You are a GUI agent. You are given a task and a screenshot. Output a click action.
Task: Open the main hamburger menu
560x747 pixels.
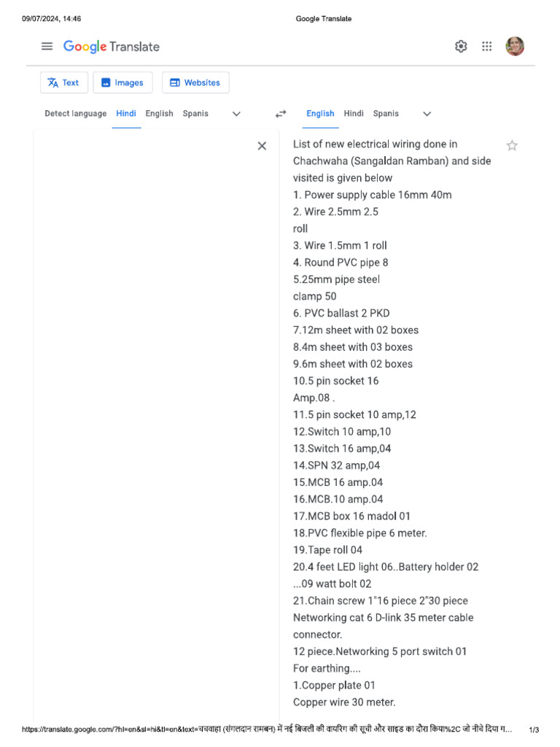(x=47, y=47)
